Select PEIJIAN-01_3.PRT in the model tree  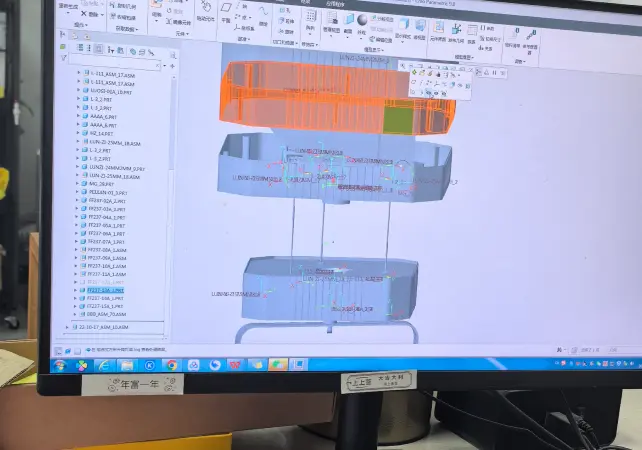(108, 192)
